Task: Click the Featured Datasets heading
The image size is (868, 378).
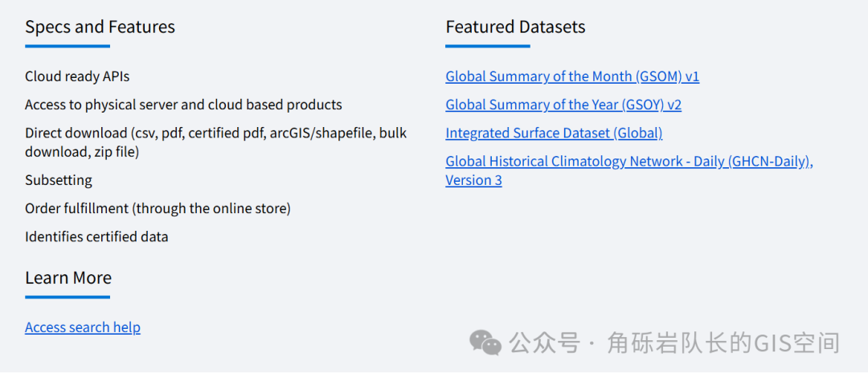Action: coord(515,27)
